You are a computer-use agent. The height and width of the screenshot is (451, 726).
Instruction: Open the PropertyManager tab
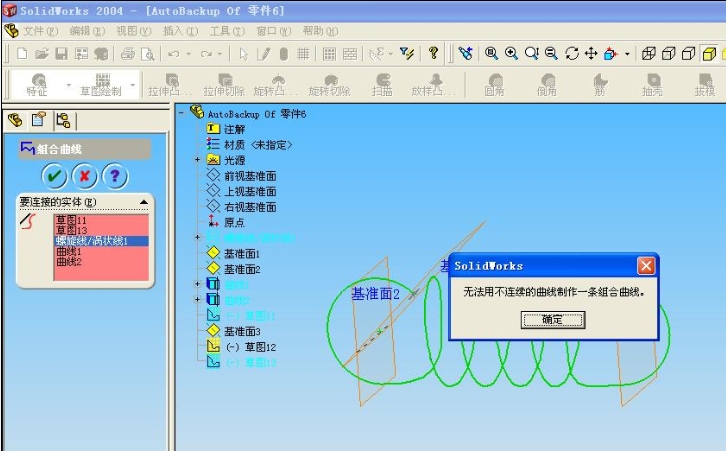[39, 119]
